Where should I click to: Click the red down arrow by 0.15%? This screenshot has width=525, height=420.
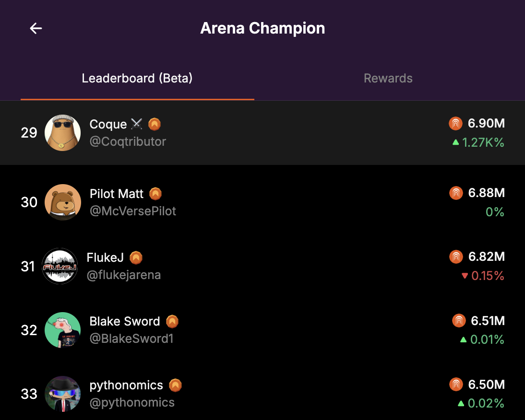[465, 276]
